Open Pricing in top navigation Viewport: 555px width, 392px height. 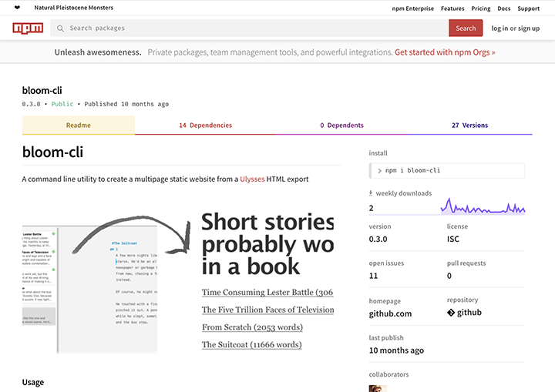point(481,8)
